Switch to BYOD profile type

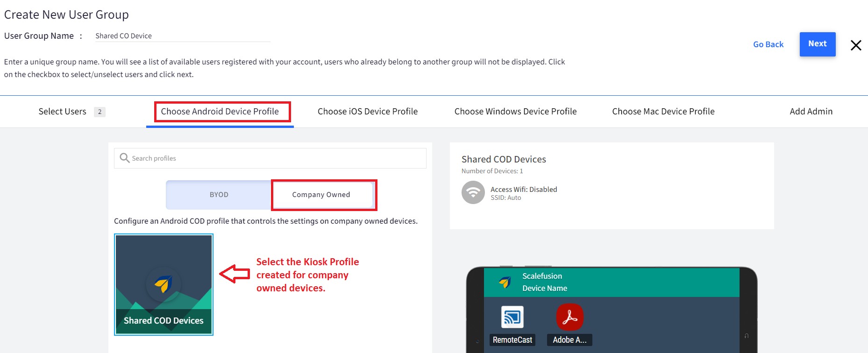click(219, 195)
